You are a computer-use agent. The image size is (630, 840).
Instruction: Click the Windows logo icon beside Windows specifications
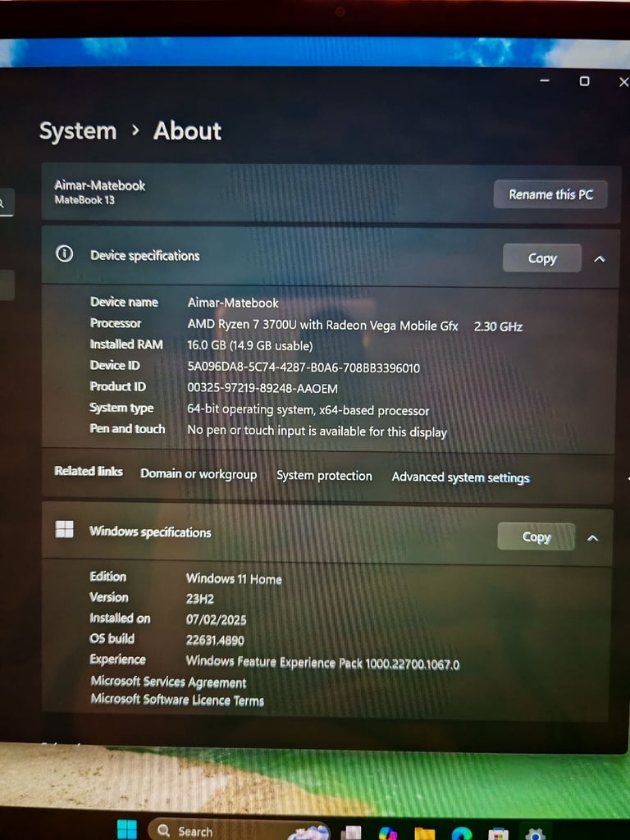64,529
